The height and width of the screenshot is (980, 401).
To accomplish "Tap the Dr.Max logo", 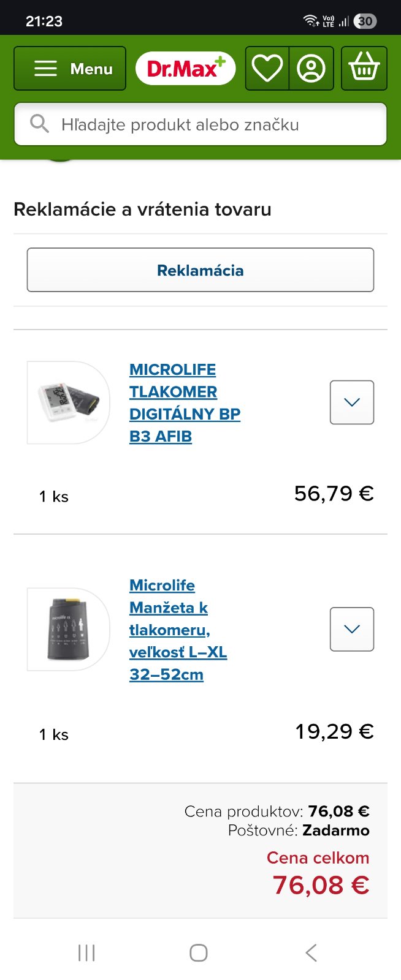I will (x=185, y=68).
